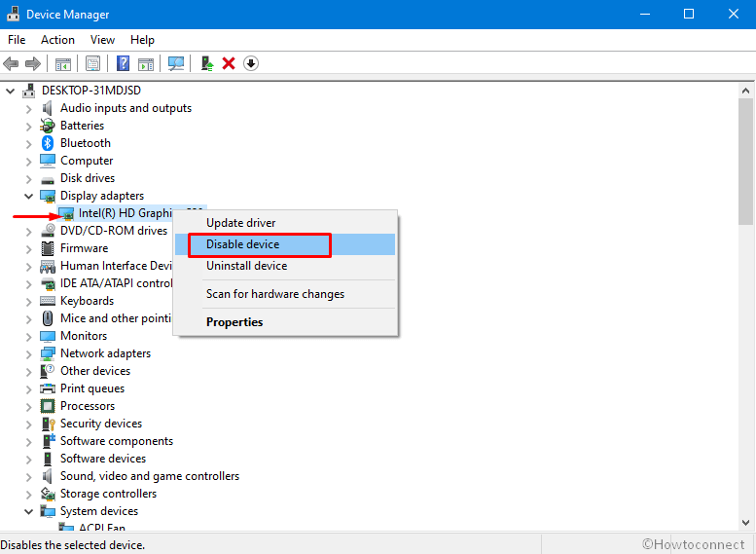Open the File menu

[17, 40]
